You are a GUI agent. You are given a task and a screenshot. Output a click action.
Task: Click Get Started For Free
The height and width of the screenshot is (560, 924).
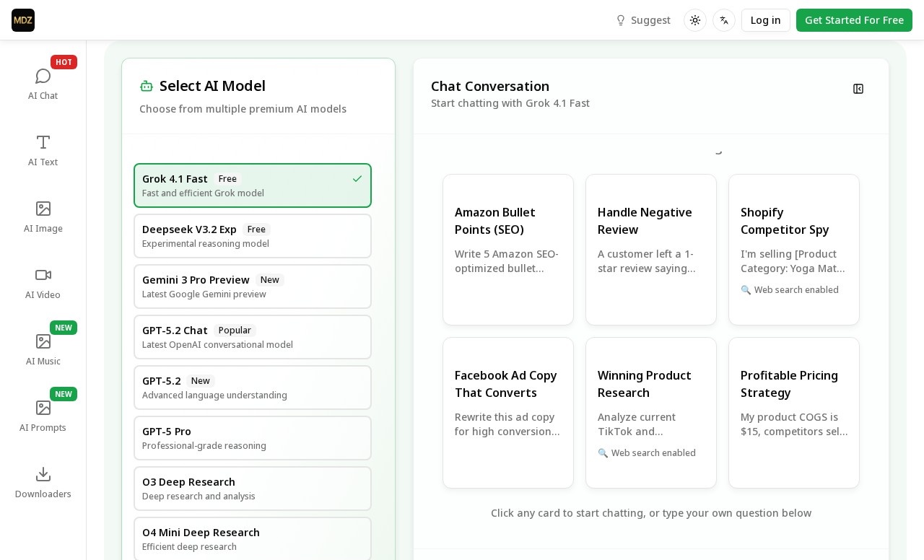point(854,20)
